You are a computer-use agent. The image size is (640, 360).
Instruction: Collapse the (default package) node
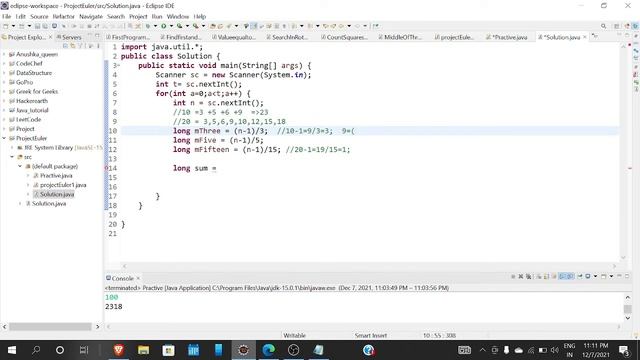(20, 166)
